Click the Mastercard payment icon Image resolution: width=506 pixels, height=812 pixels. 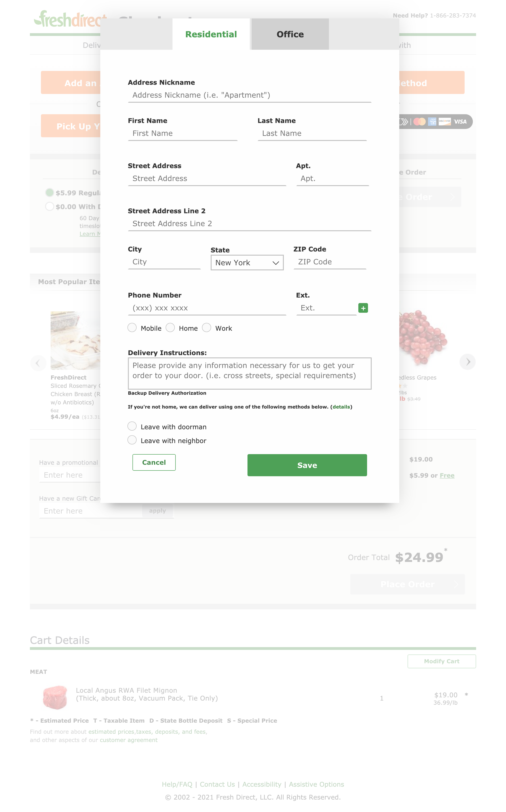pyautogui.click(x=420, y=122)
